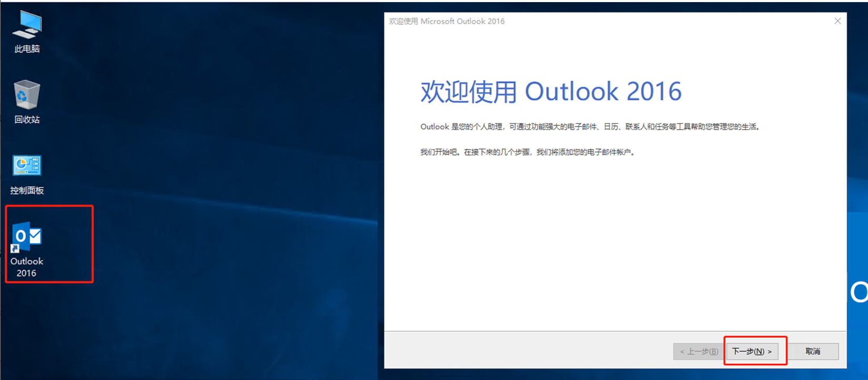This screenshot has height=380, width=868.
Task: Click the 控制面板 text label
Action: (27, 191)
